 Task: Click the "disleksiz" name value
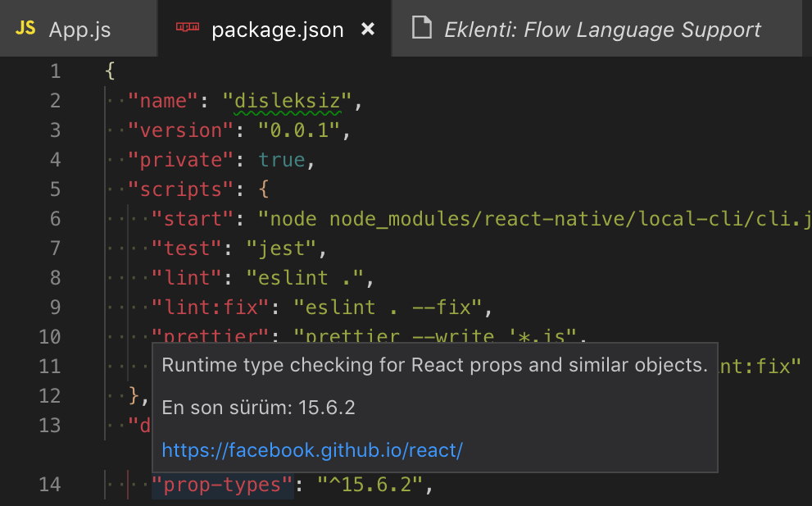[x=288, y=101]
